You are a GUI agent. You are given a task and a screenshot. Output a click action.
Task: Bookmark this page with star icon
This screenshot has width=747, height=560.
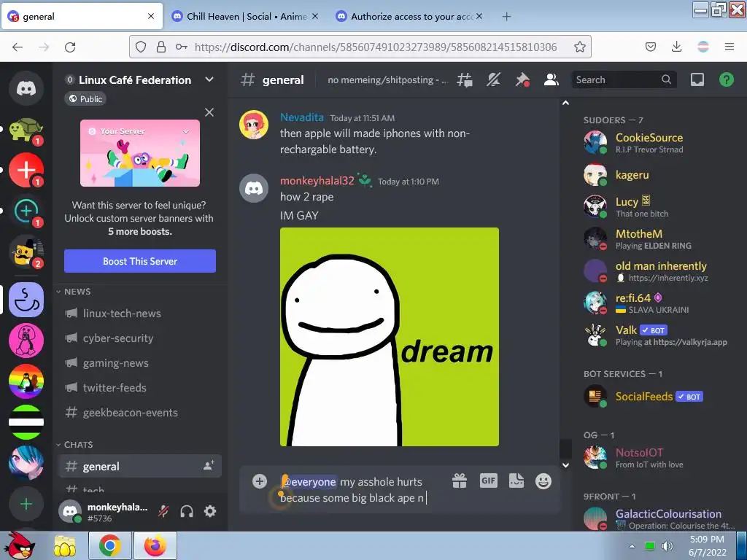(x=579, y=47)
